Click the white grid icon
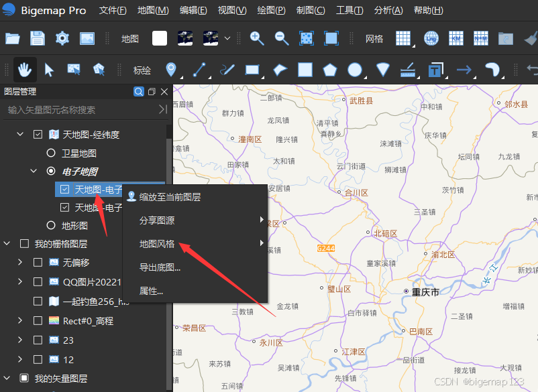The height and width of the screenshot is (392, 538). 403,38
